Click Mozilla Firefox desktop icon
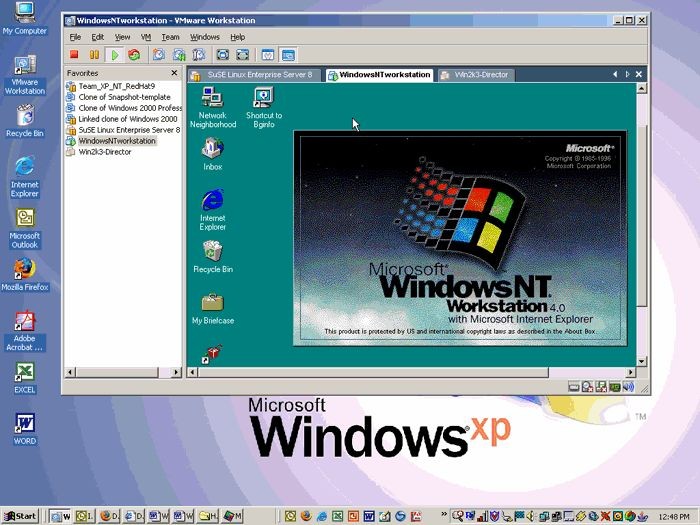 (25, 275)
